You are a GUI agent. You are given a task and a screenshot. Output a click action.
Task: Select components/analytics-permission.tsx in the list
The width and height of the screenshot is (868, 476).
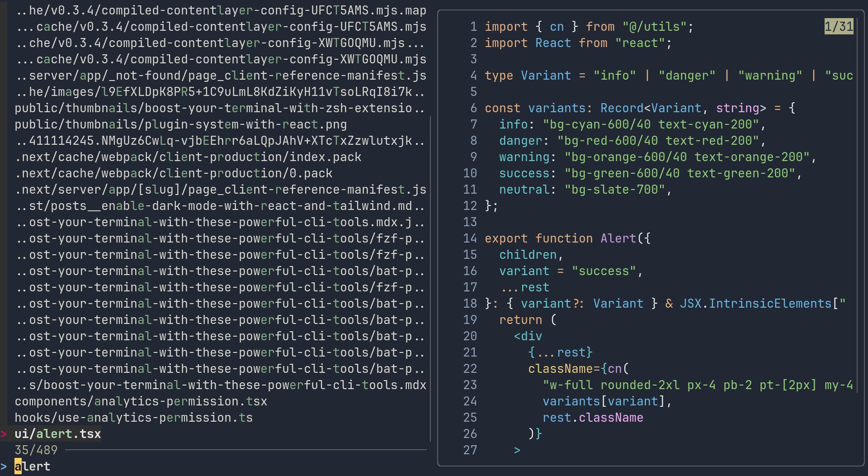click(x=141, y=401)
